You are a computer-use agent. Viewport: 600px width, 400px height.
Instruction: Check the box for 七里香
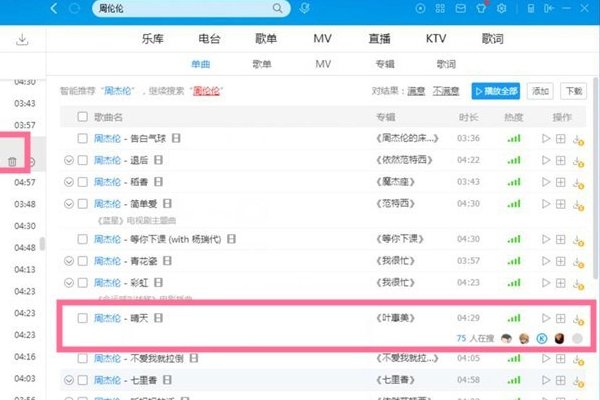(82, 380)
